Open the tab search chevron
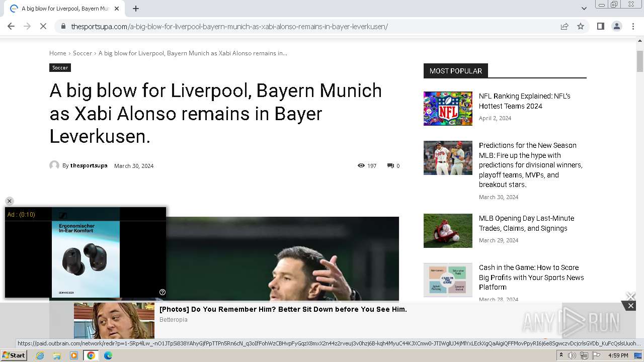The width and height of the screenshot is (644, 362). (584, 9)
